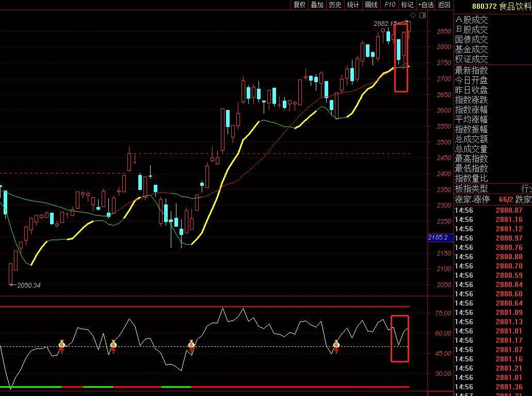This screenshot has height=396, width=532.
Task: Select the 画线 draw line tool
Action: (x=372, y=5)
